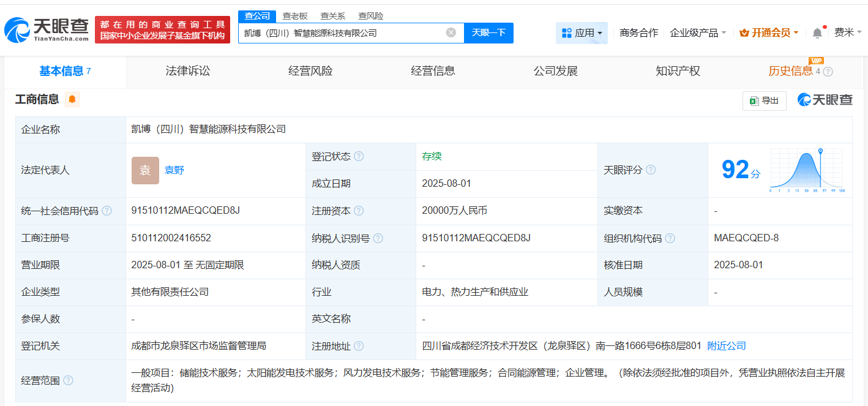Image resolution: width=868 pixels, height=406 pixels.
Task: Click the 导出 export button
Action: 765,100
